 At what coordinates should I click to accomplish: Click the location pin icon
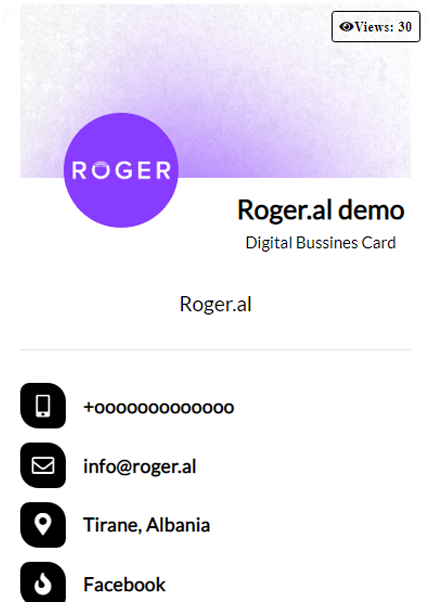tap(43, 525)
